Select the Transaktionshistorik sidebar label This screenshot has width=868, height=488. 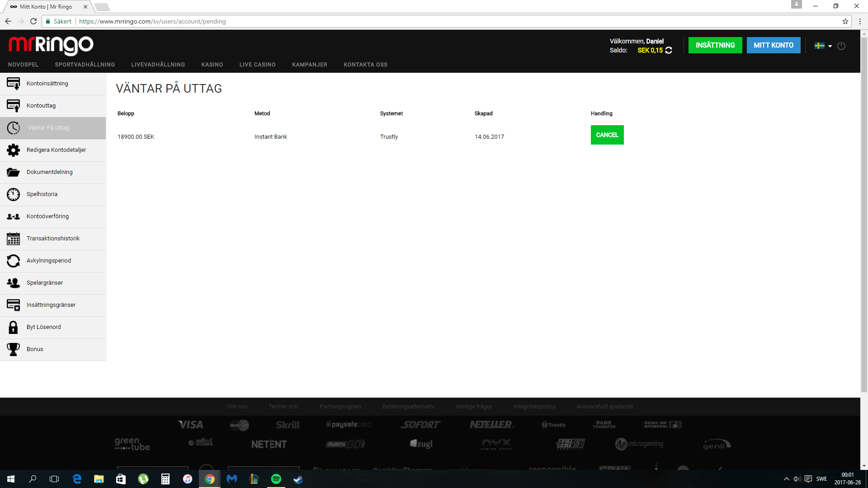(x=53, y=239)
